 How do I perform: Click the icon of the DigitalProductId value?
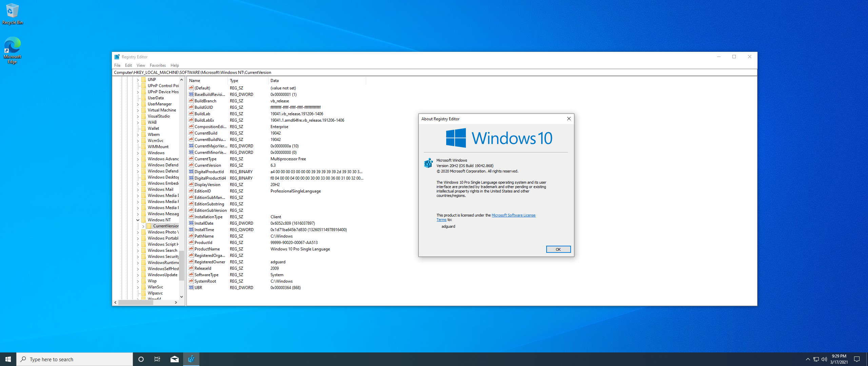191,172
